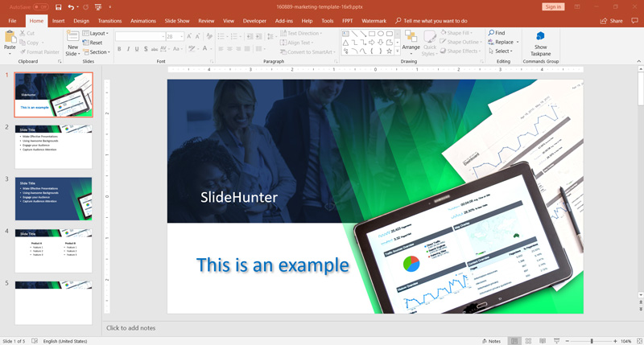Switch to the Animations tab
644x345 pixels.
tap(143, 21)
